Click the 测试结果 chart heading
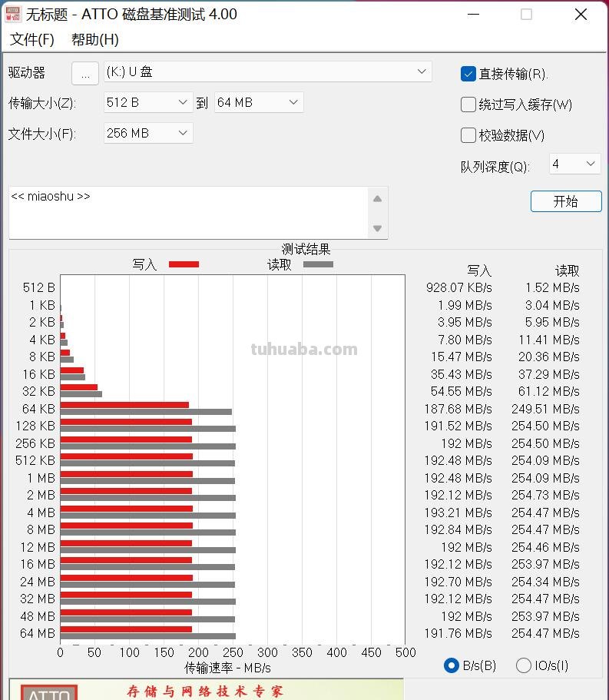The width and height of the screenshot is (609, 700). pos(306,249)
